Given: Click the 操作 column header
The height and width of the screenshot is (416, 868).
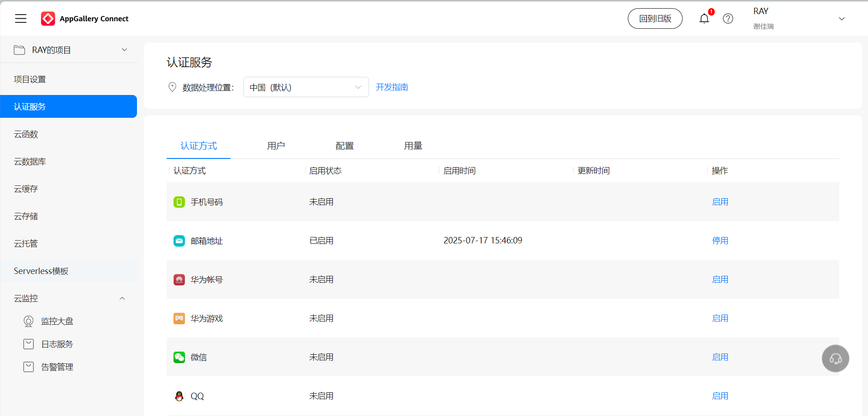Looking at the screenshot, I should pos(720,171).
